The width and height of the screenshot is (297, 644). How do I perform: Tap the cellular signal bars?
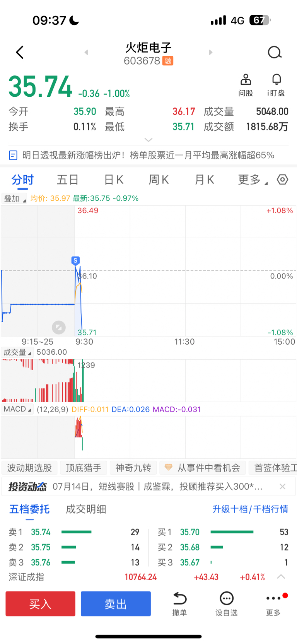[218, 20]
